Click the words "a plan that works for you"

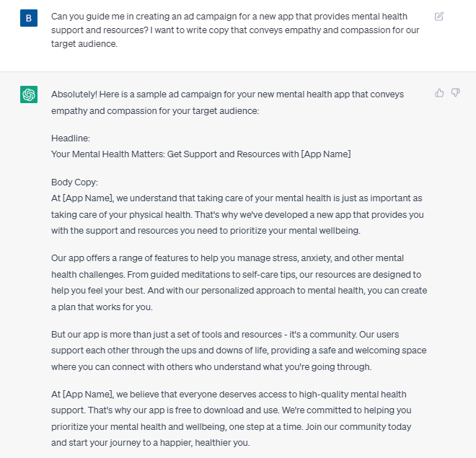tap(102, 307)
